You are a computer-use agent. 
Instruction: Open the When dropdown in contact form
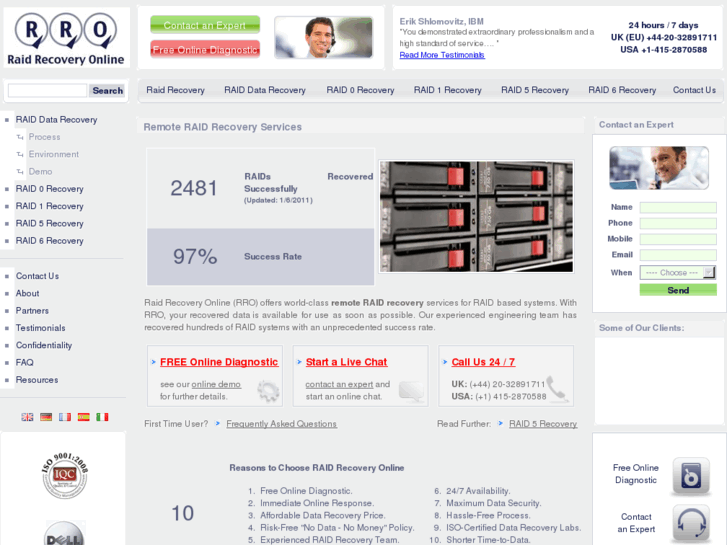click(678, 272)
